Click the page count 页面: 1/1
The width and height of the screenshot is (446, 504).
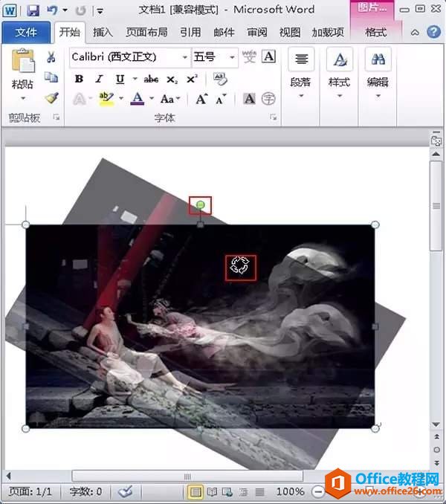[30, 491]
